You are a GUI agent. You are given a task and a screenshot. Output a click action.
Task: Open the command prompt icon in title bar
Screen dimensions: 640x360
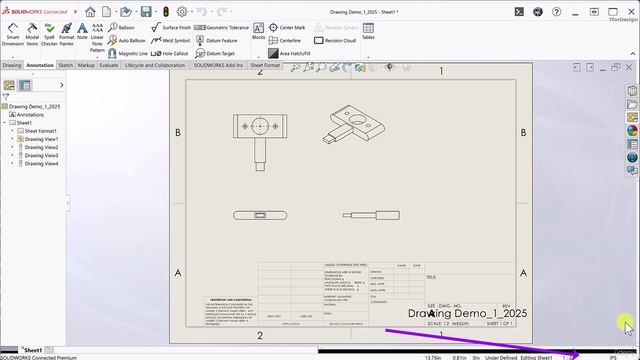pos(519,12)
